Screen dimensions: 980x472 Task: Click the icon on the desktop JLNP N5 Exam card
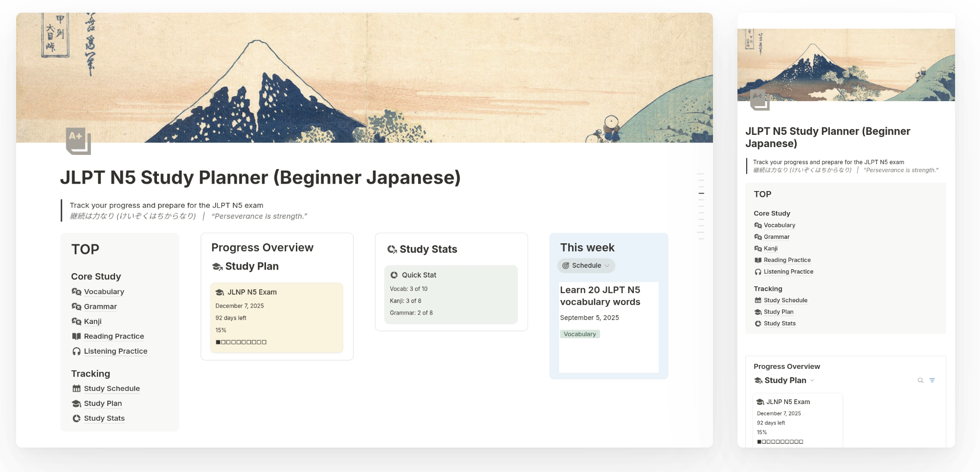[x=220, y=292]
